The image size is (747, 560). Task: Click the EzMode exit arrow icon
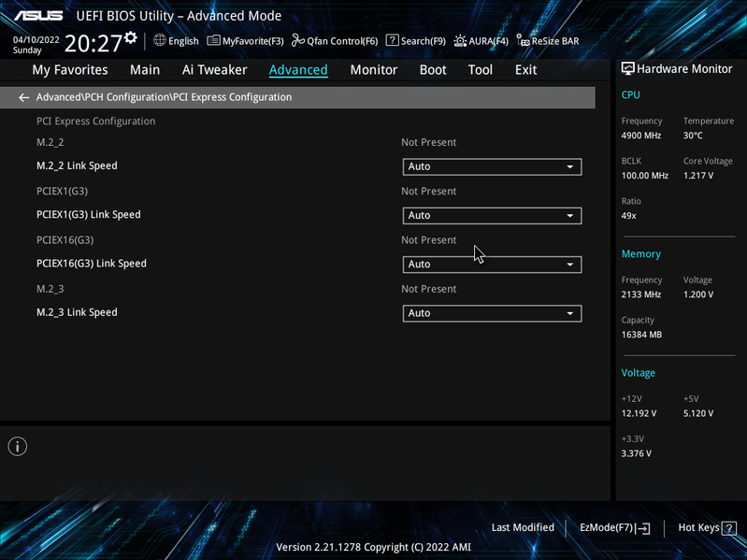click(642, 528)
